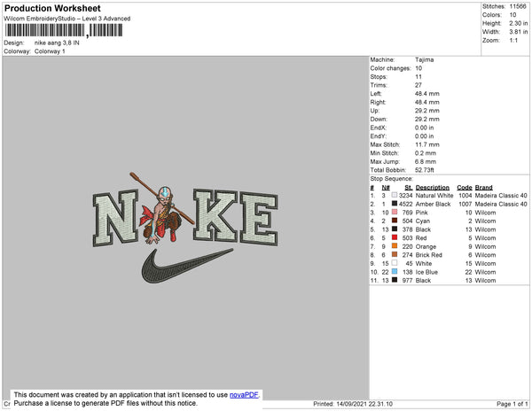Click the Brand column header
Viewport: 532px width, 411px height.
(x=483, y=188)
